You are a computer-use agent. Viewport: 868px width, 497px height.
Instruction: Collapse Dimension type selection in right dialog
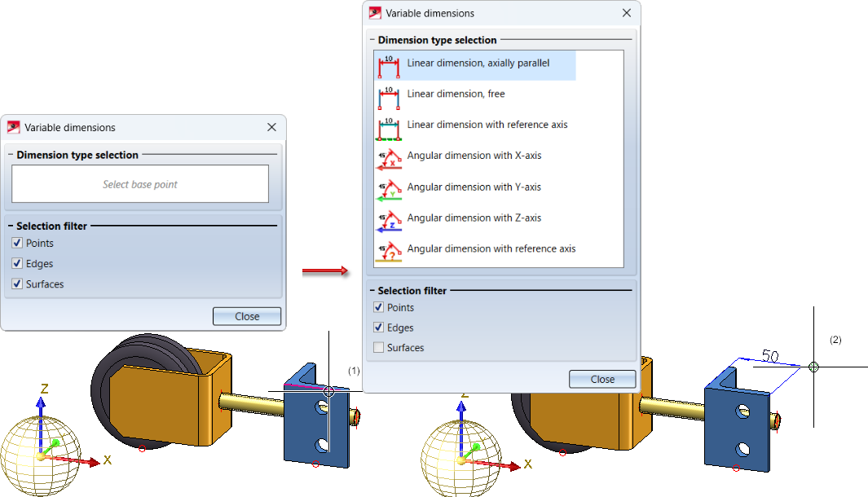click(372, 40)
